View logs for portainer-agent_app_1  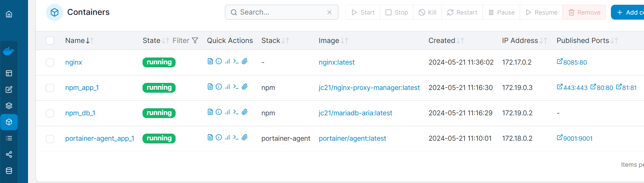coord(210,137)
